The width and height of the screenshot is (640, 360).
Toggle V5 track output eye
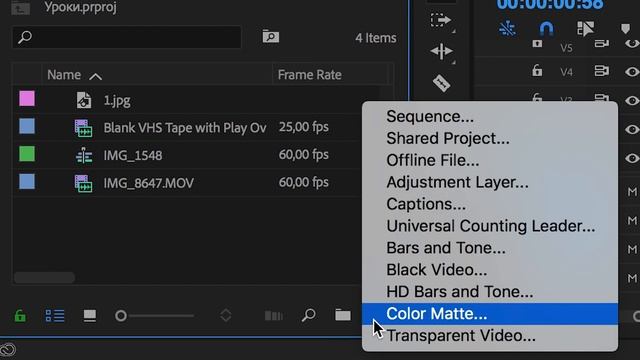632,44
